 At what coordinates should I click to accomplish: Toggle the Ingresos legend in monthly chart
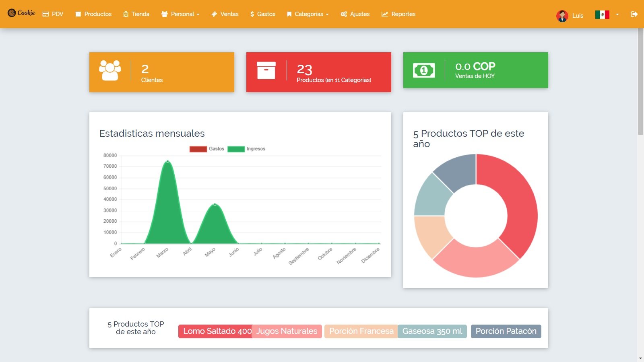246,149
